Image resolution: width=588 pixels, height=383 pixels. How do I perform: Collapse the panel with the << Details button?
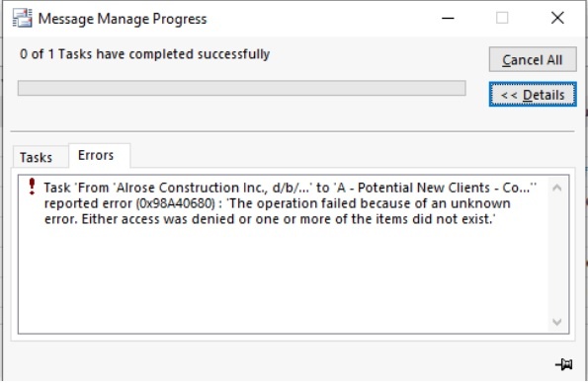tap(533, 95)
